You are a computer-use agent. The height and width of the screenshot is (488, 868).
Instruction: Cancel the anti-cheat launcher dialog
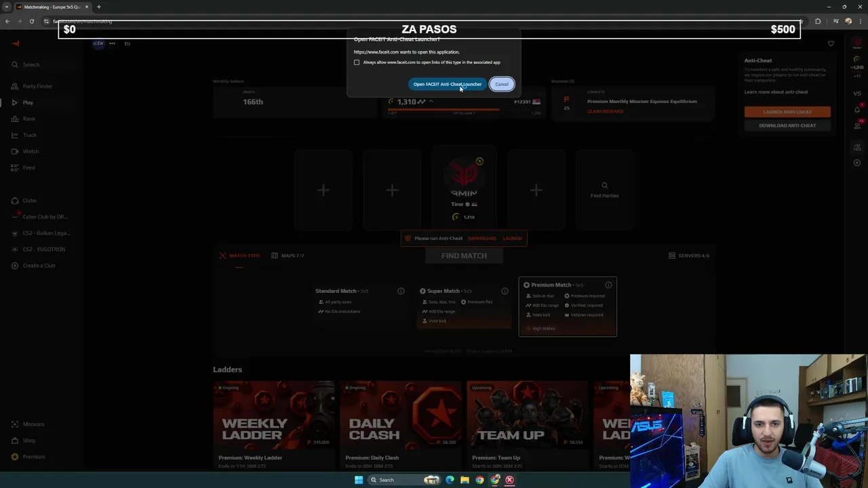502,84
